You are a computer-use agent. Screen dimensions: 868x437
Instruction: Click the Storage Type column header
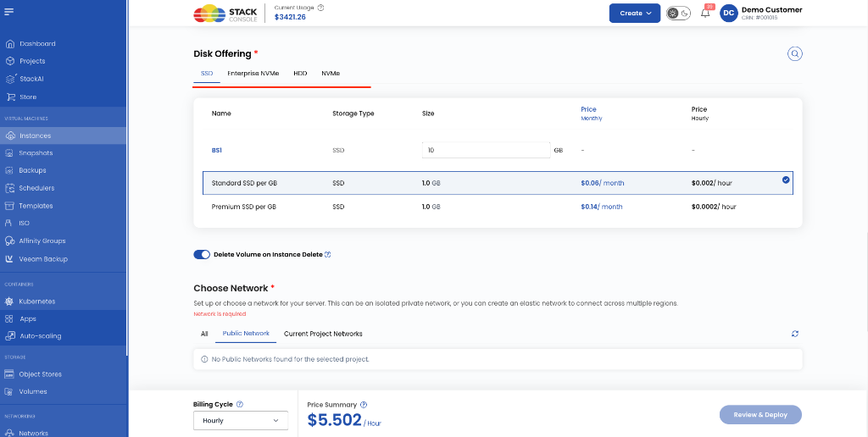point(353,113)
